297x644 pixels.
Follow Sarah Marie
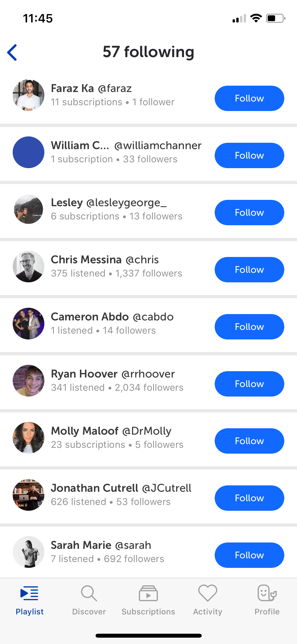point(249,555)
